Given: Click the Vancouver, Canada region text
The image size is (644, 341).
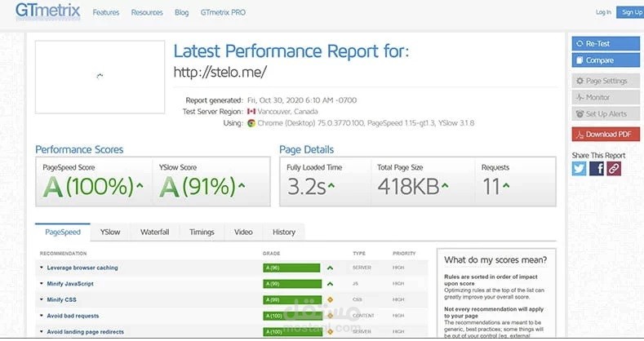Looking at the screenshot, I should click(x=287, y=111).
